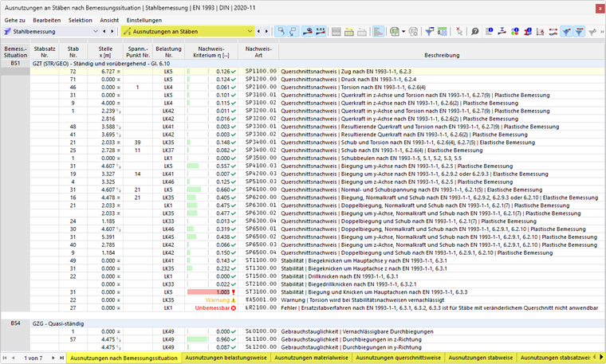This screenshot has height=364, width=606.
Task: Click the red I-beam cross-section info icon
Action: (528, 32)
